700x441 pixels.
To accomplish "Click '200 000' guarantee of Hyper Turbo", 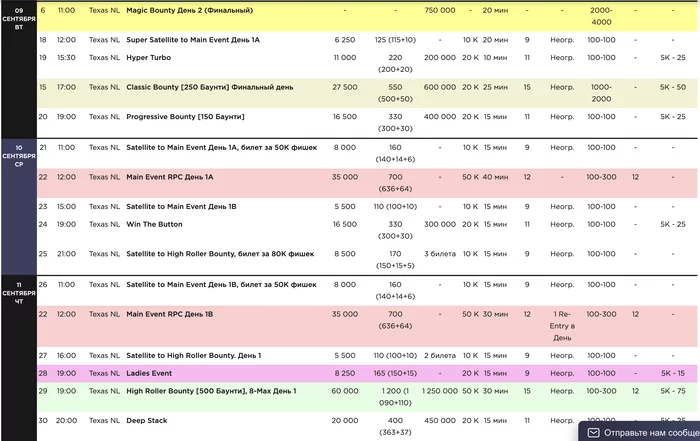I will tap(440, 58).
